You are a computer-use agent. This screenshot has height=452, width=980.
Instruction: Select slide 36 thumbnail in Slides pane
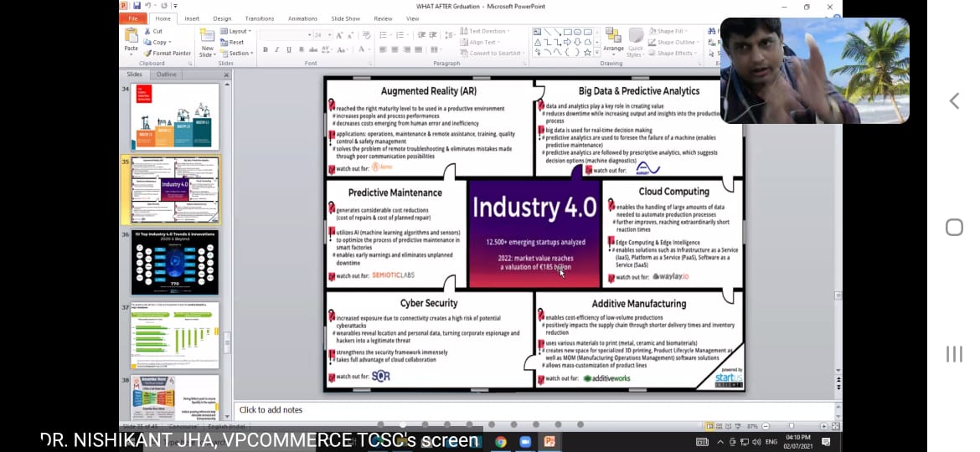(174, 262)
